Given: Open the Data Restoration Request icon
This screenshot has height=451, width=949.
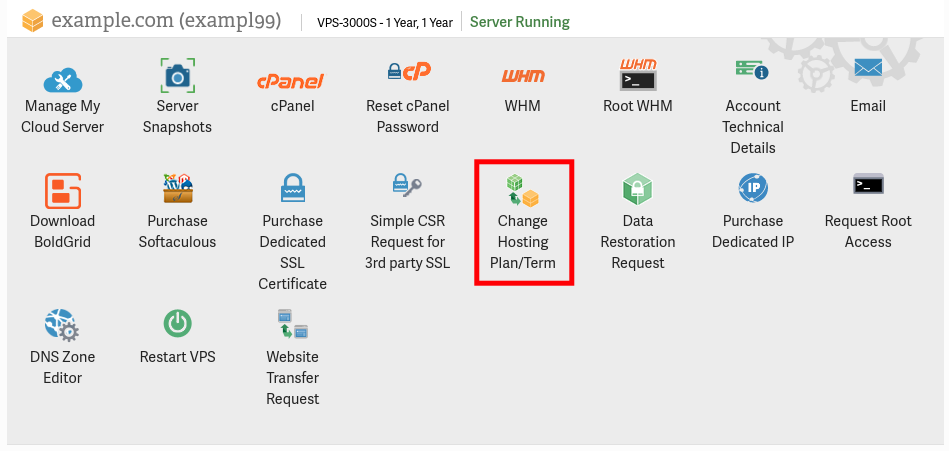Looking at the screenshot, I should (x=638, y=188).
